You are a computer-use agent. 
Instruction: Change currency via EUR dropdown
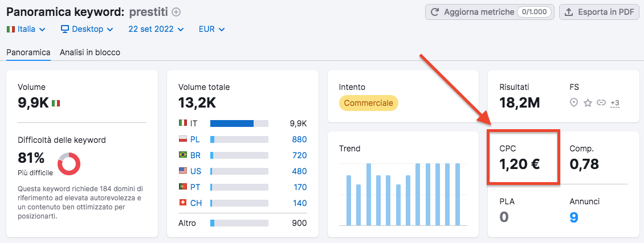coord(211,29)
